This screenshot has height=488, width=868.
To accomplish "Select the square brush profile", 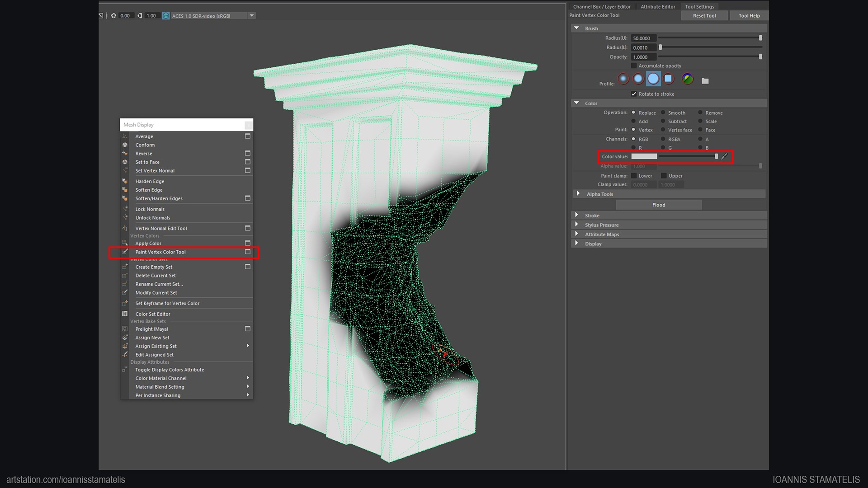I will click(x=669, y=79).
